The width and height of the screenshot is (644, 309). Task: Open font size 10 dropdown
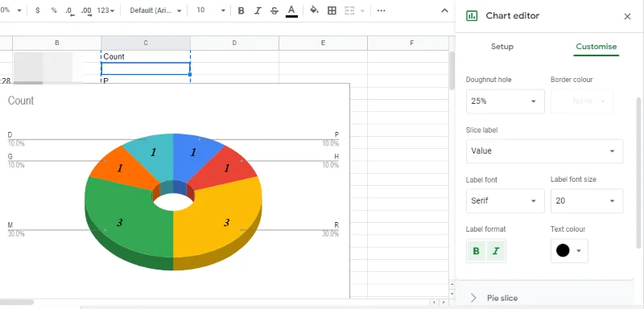click(x=211, y=10)
